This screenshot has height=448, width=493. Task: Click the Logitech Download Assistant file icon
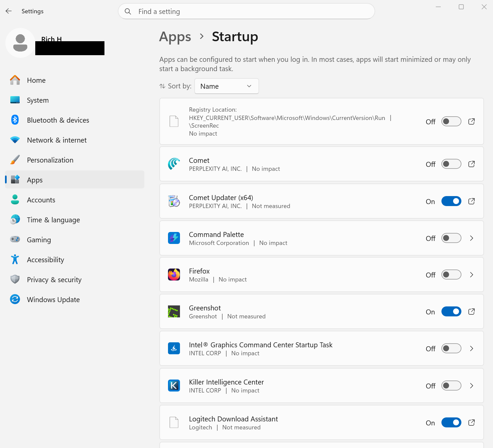tap(174, 422)
